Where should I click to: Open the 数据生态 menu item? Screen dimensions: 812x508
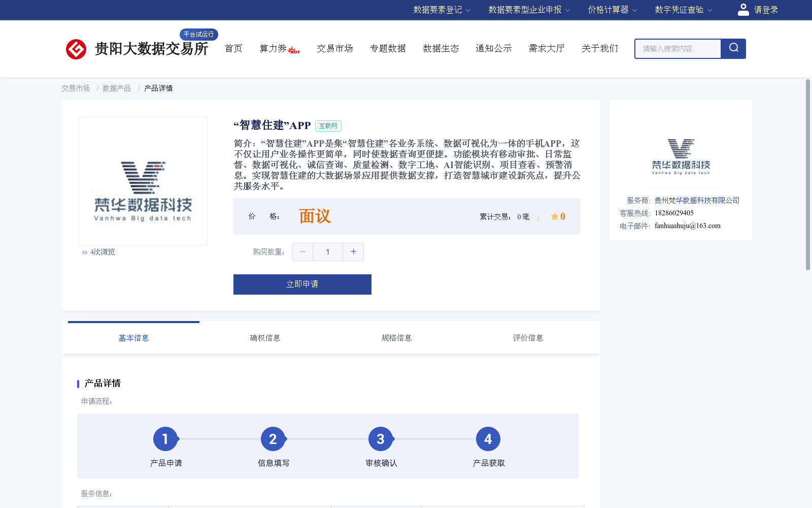point(441,48)
